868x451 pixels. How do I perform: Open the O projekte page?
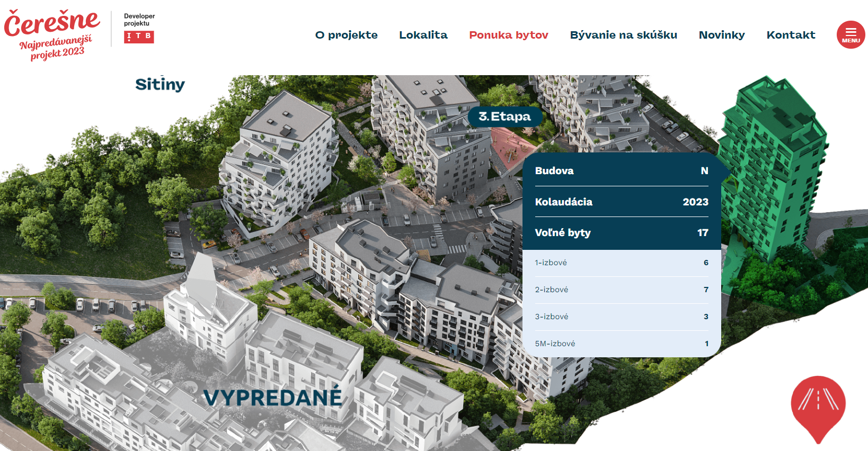[346, 35]
